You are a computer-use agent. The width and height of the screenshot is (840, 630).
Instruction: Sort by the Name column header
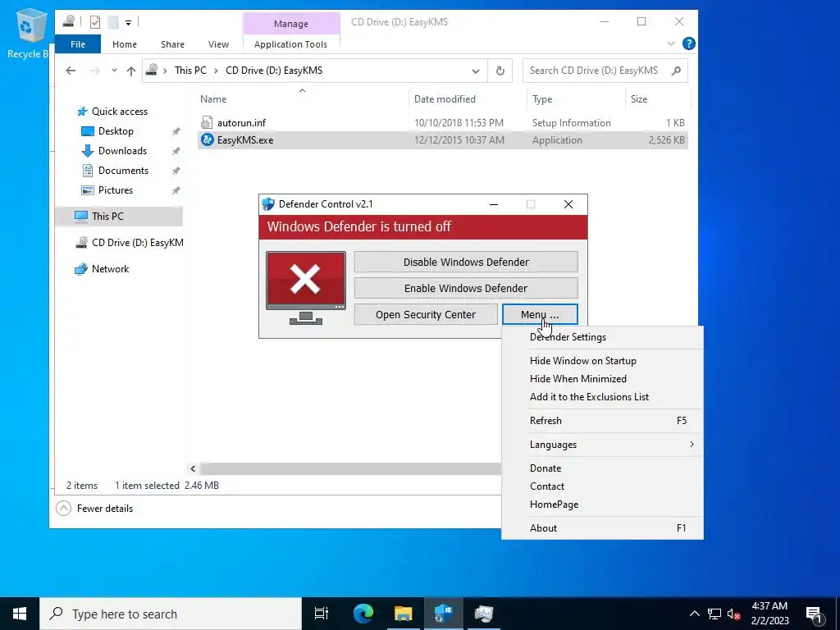click(302, 98)
